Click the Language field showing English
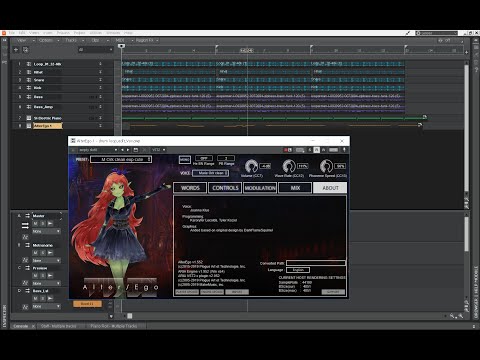The image size is (480, 360). click(298, 270)
